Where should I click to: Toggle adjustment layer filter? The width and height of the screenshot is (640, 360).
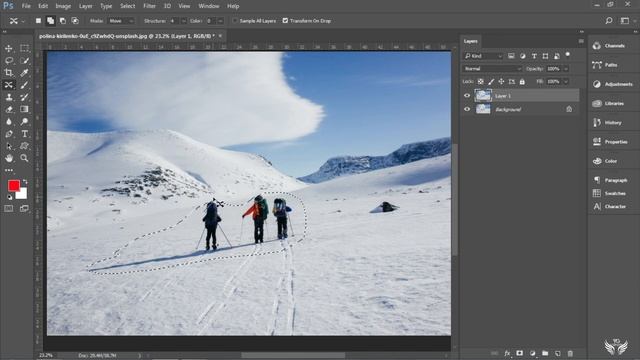click(522, 56)
